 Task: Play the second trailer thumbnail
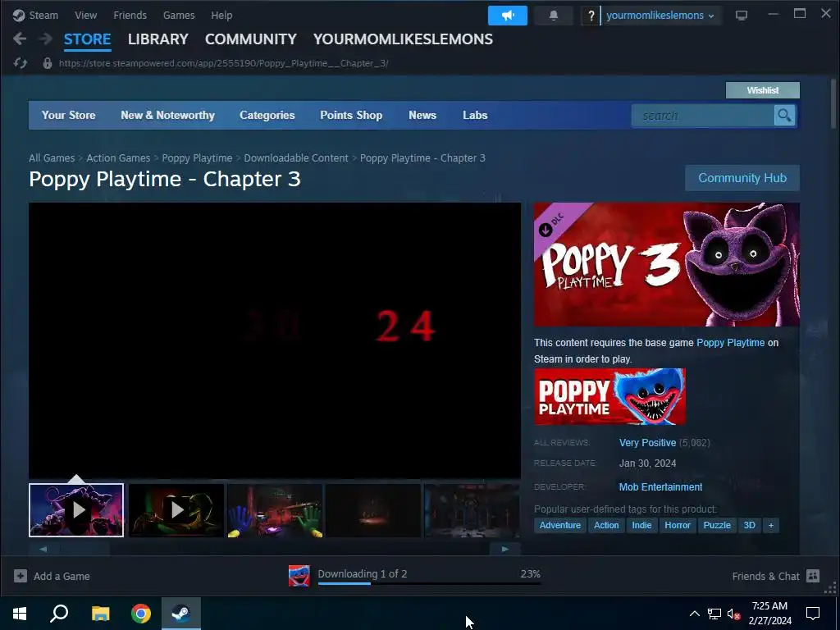tap(176, 510)
